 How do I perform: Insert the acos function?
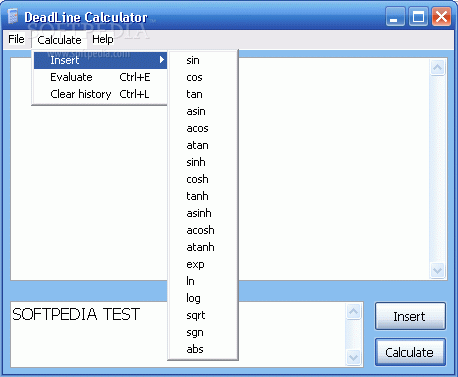click(x=203, y=128)
